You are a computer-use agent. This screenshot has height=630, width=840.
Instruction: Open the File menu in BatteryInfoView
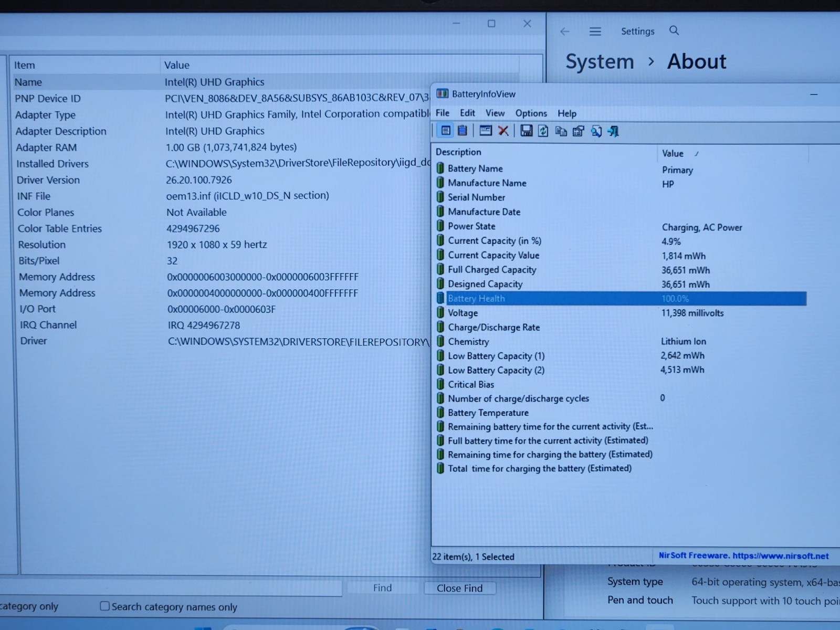[x=443, y=113]
